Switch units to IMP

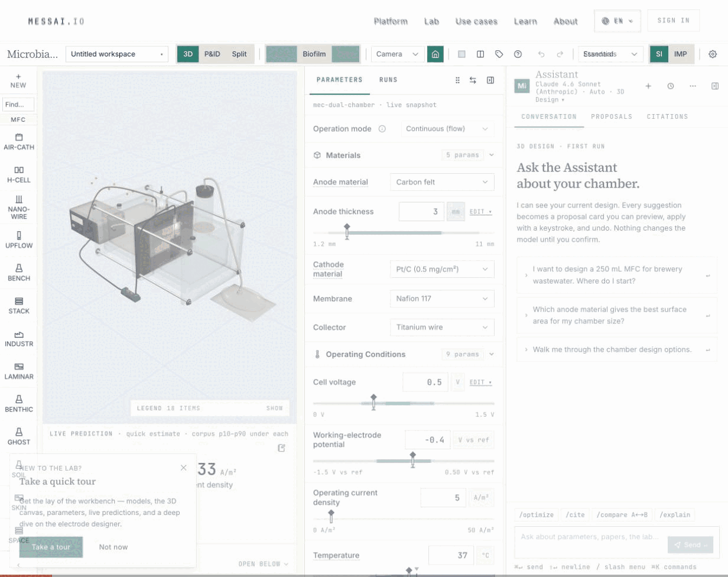pyautogui.click(x=681, y=54)
